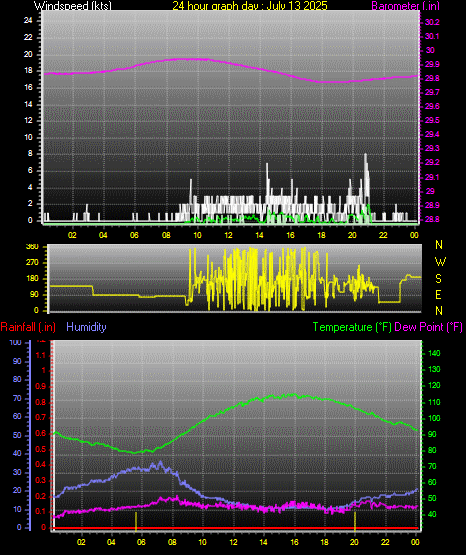Click the blue "Humidity" legend label
This screenshot has height=555, width=466.
pos(86,327)
